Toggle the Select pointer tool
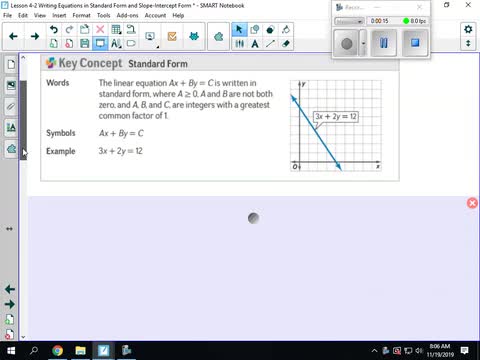The height and width of the screenshot is (360, 480). (x=239, y=29)
